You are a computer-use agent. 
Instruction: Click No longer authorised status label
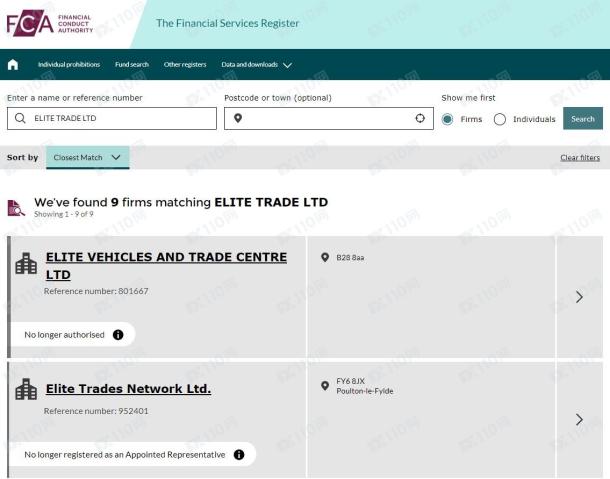click(x=65, y=335)
